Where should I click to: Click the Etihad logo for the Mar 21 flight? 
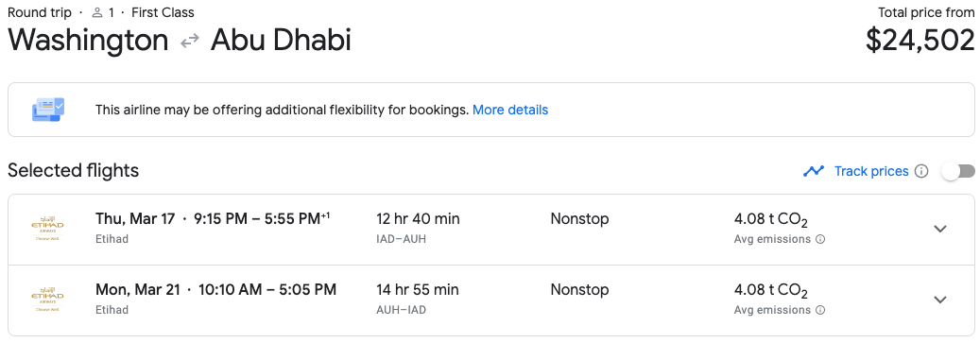tap(47, 300)
